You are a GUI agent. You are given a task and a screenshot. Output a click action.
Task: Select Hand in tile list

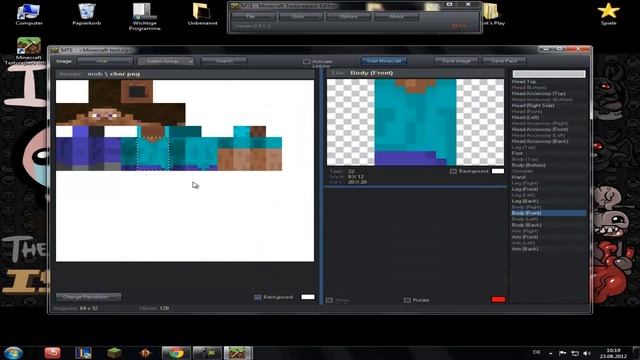coord(518,177)
